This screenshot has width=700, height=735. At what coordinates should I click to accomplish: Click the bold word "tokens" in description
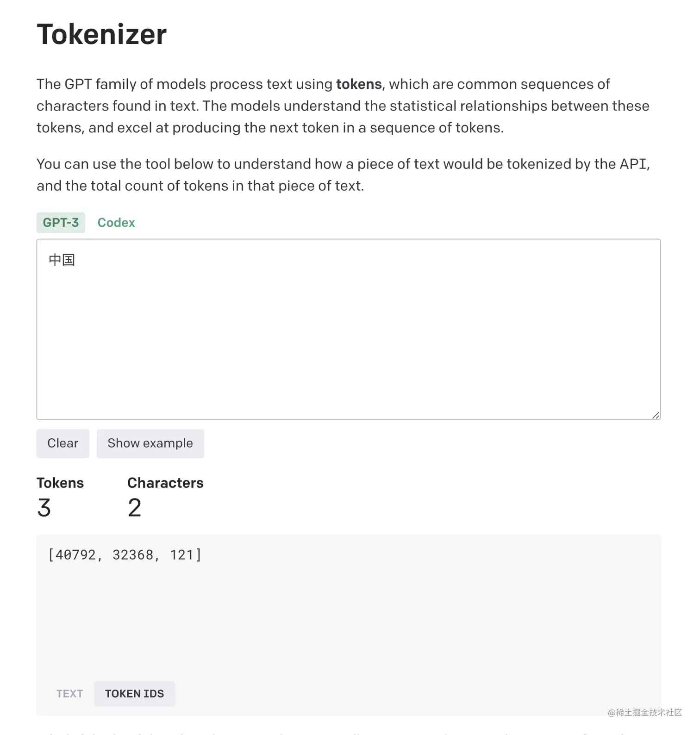pos(359,84)
